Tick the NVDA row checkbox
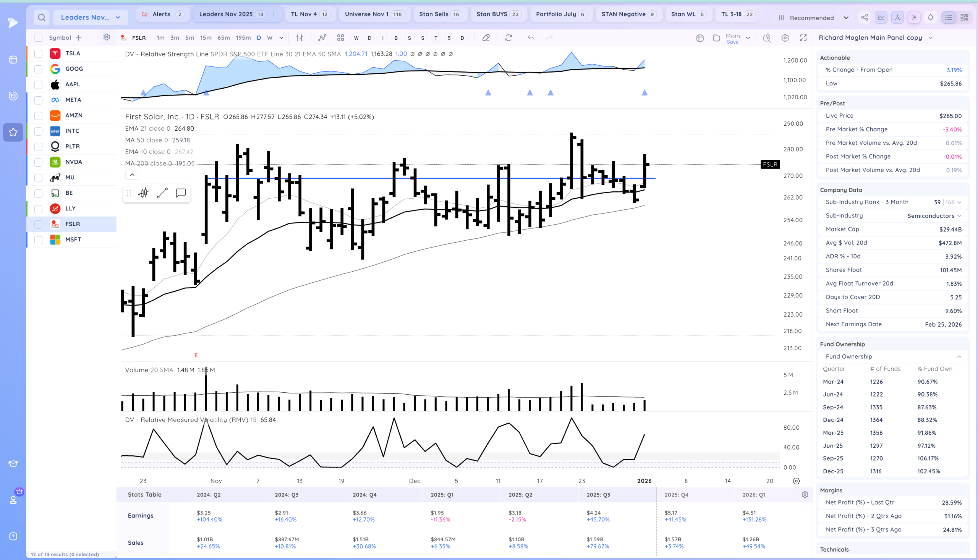The height and width of the screenshot is (560, 978). pos(38,162)
